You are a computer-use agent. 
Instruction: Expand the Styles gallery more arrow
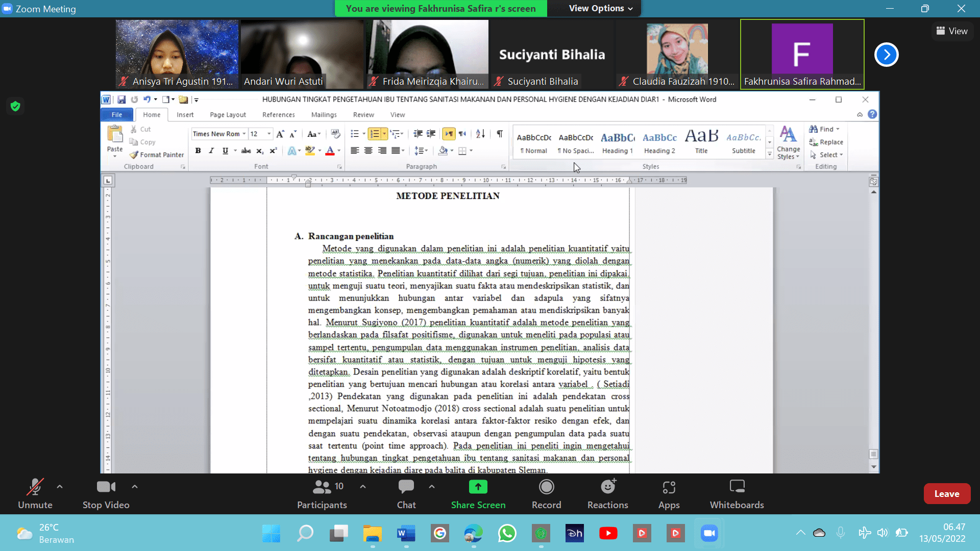tap(770, 154)
